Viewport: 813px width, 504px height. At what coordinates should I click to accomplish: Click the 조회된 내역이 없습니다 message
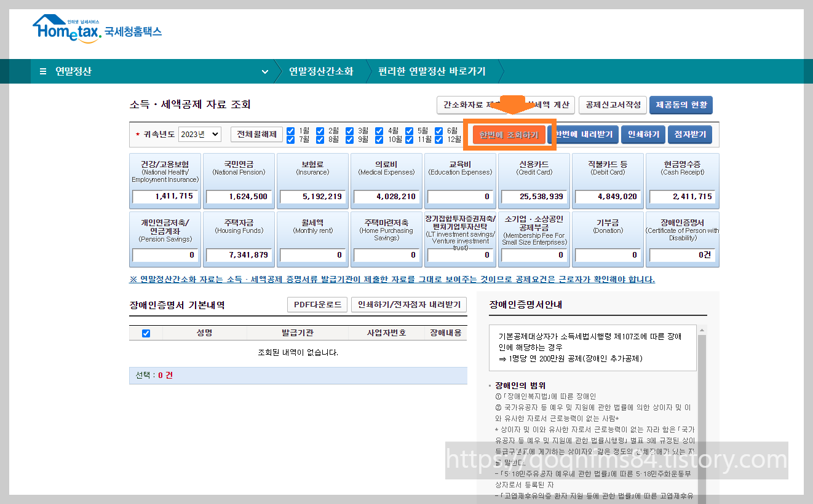(x=298, y=353)
